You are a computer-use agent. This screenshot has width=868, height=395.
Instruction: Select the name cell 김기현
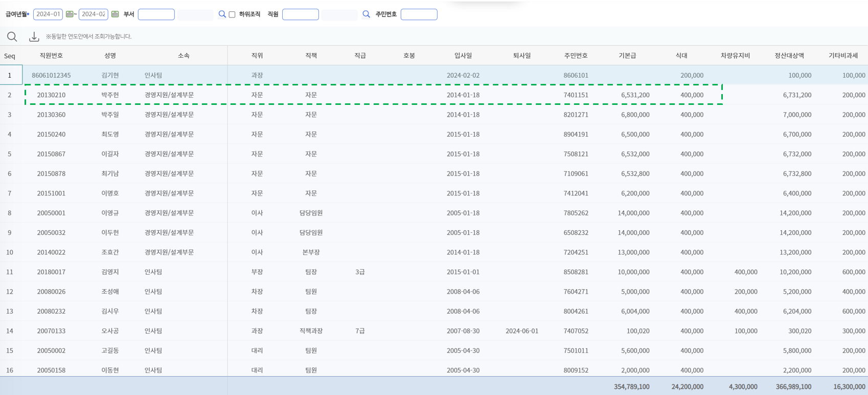(x=110, y=75)
